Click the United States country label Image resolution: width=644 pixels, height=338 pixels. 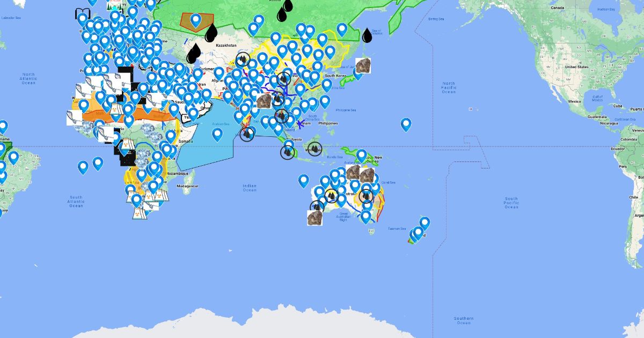577,67
